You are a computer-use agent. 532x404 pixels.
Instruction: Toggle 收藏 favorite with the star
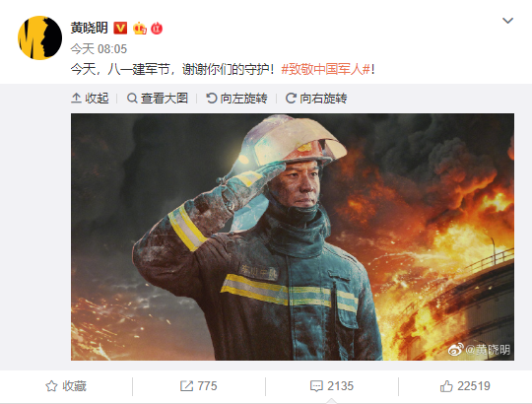pyautogui.click(x=66, y=386)
